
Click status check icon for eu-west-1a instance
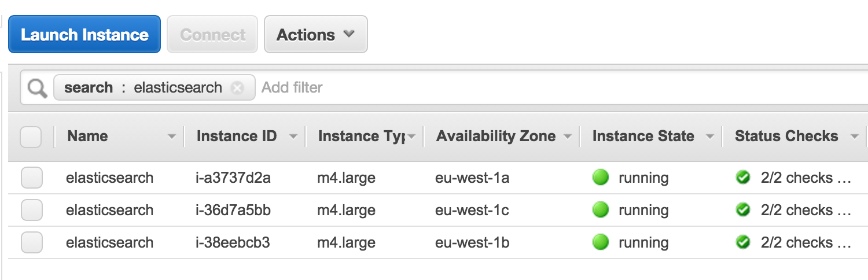coord(742,178)
